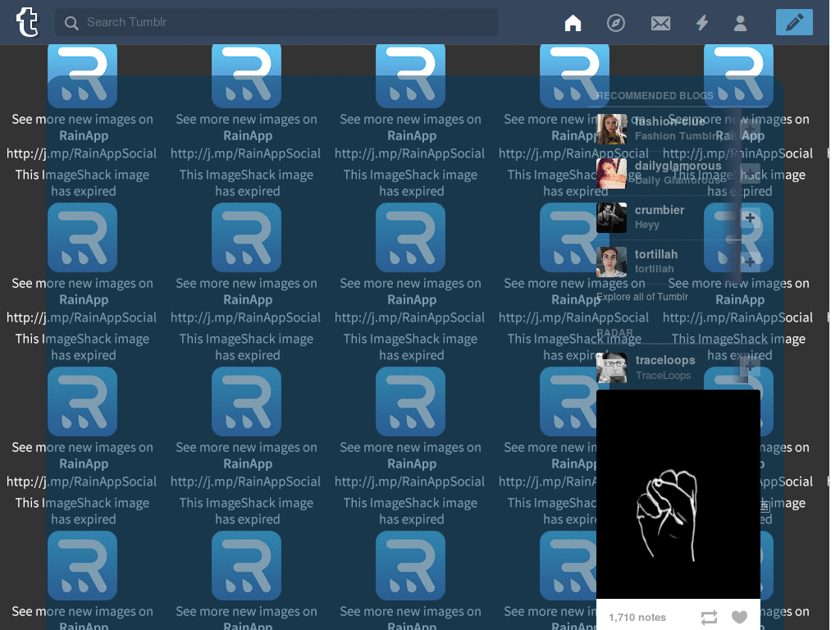Click Explore all of Tumblr link
This screenshot has width=840, height=630.
point(642,297)
